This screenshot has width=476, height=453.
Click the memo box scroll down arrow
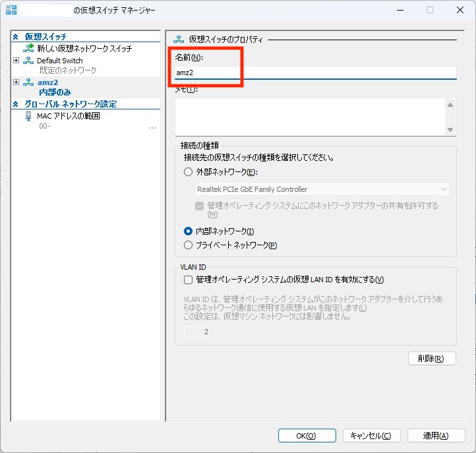click(450, 130)
